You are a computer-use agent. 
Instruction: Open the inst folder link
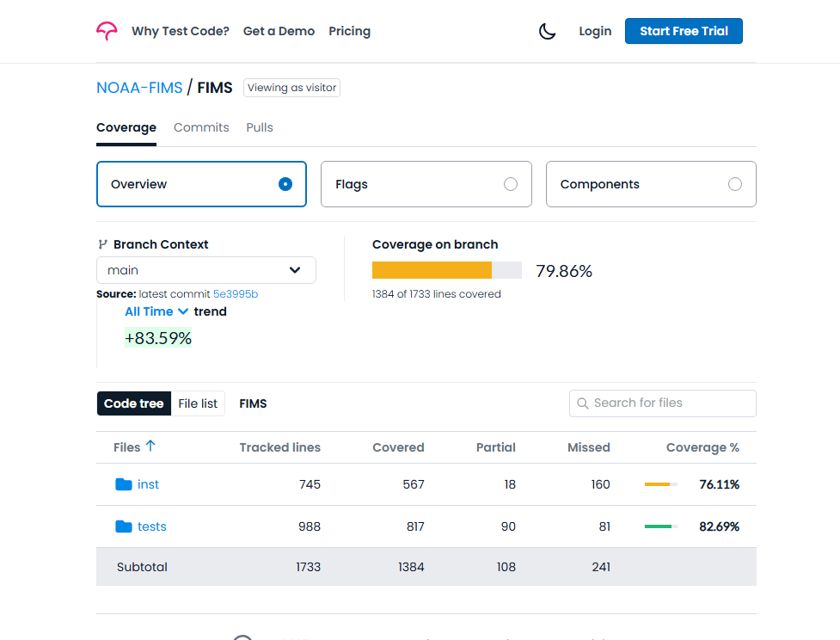click(149, 484)
